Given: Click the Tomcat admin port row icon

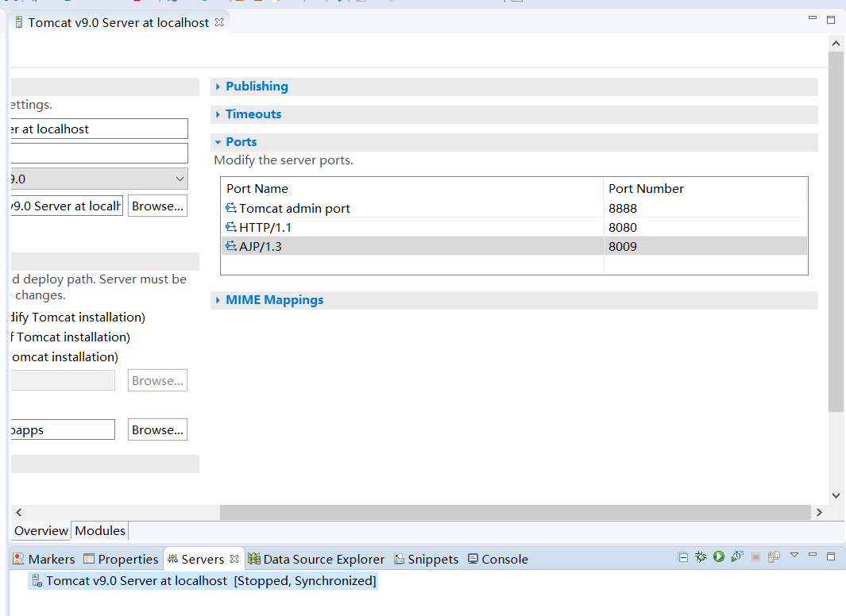Looking at the screenshot, I should point(231,207).
